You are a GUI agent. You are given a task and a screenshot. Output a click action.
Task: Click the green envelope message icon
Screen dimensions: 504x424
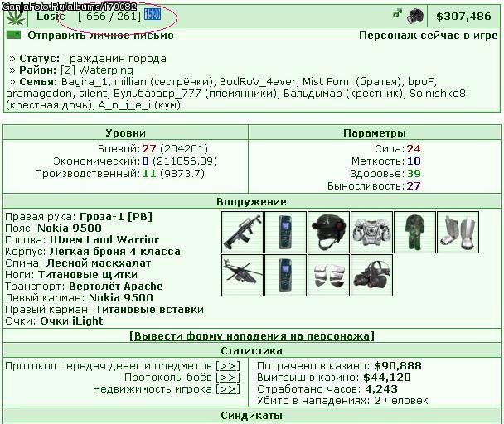(13, 35)
